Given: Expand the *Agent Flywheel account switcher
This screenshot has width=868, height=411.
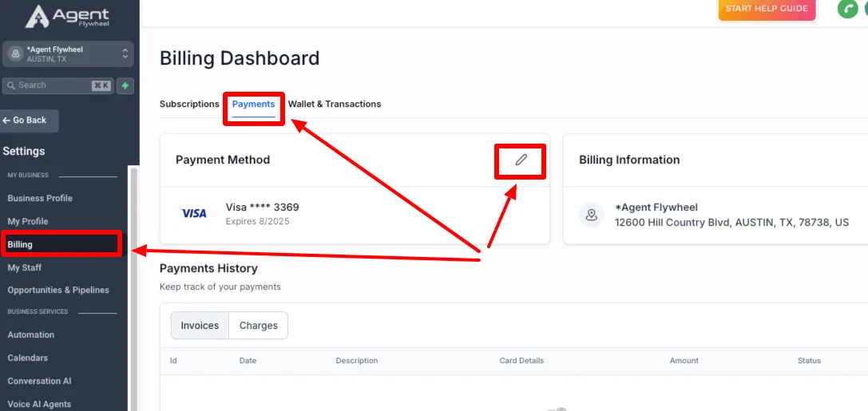Looking at the screenshot, I should [x=68, y=54].
